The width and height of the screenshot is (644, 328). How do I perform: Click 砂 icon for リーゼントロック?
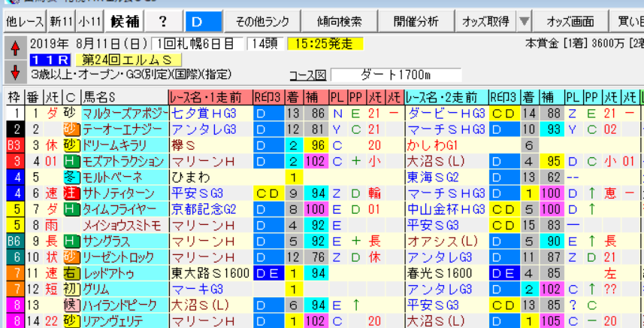71,258
